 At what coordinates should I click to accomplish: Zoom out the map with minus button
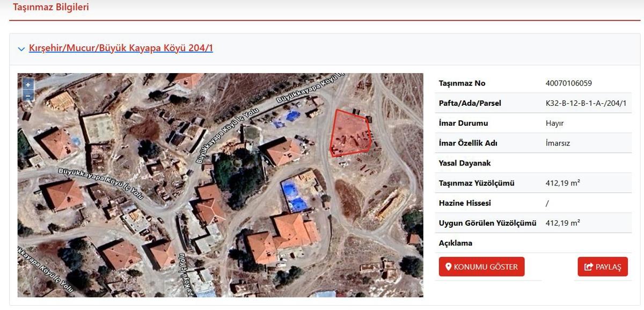coord(28,96)
